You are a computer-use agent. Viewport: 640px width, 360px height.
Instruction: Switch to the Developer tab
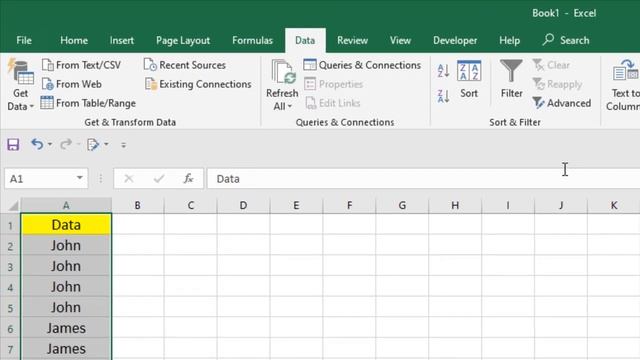[455, 40]
